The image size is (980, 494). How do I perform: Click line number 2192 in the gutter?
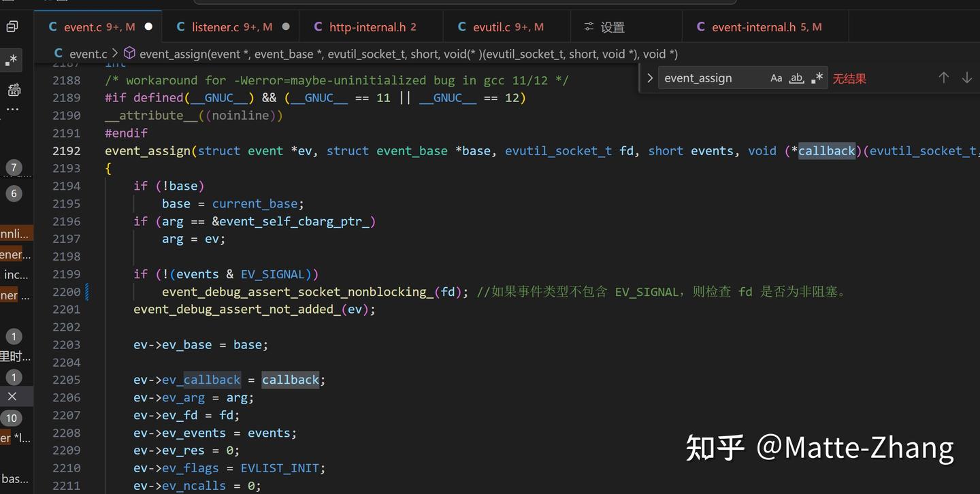coord(67,150)
